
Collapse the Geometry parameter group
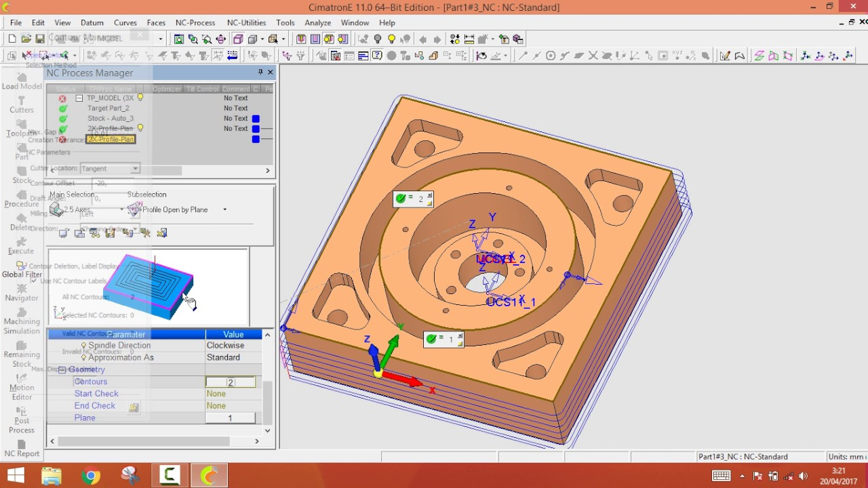click(62, 370)
